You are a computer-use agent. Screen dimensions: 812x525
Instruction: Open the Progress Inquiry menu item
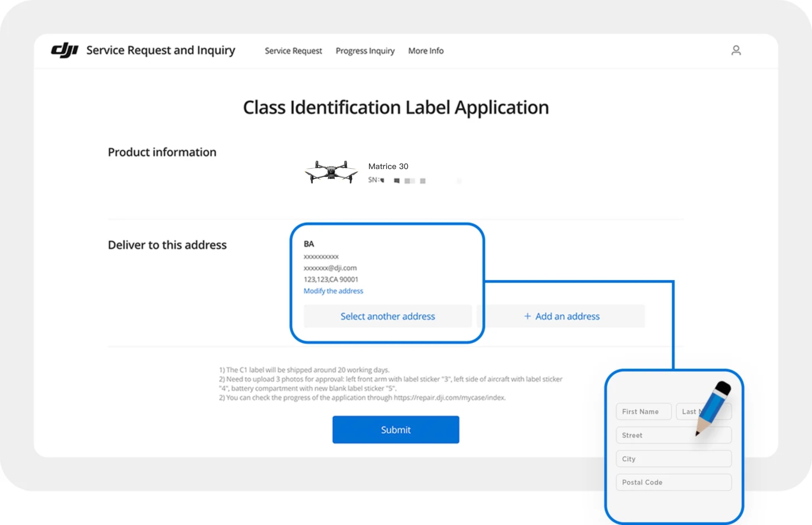[365, 51]
